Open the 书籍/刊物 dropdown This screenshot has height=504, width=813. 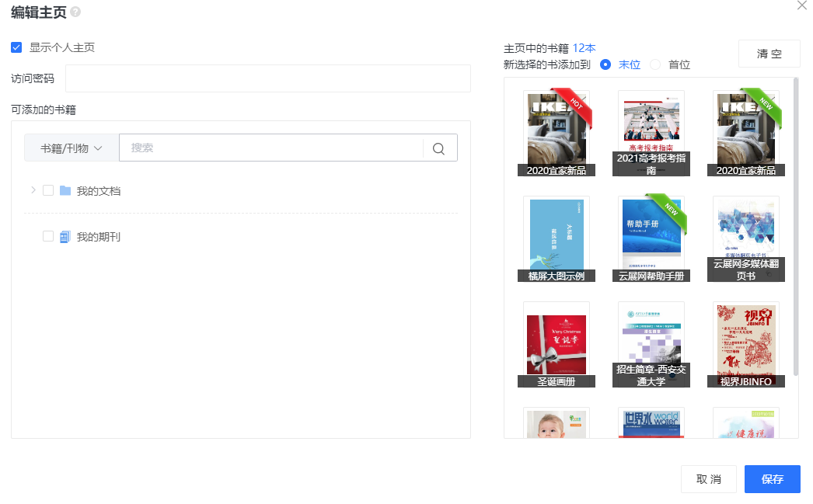72,148
